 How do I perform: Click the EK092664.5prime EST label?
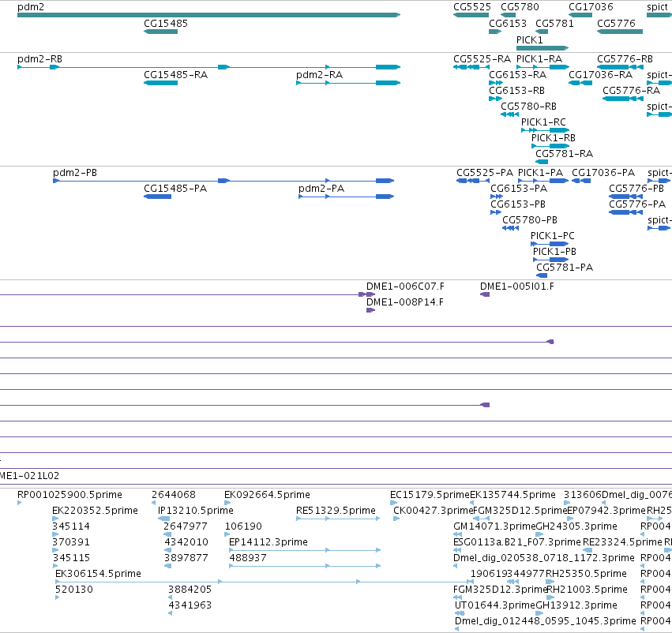[x=267, y=495]
